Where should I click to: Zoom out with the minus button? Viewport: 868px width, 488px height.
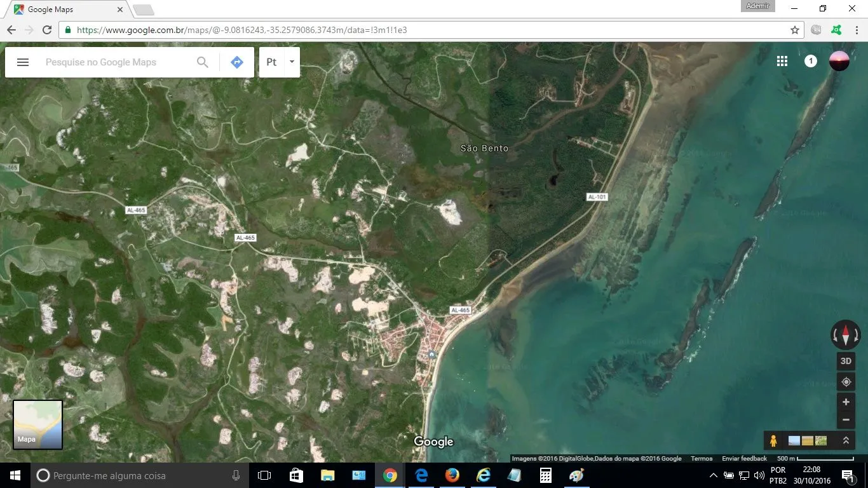tap(846, 419)
